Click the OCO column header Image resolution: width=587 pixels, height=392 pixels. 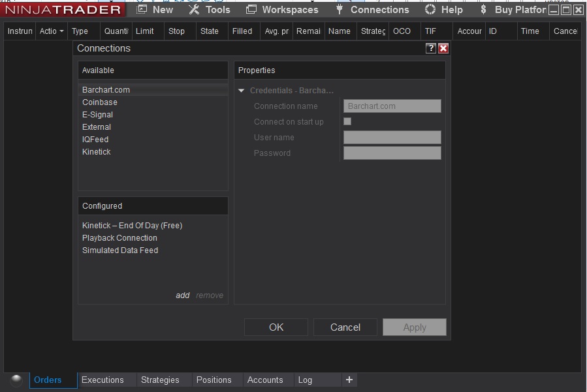405,31
